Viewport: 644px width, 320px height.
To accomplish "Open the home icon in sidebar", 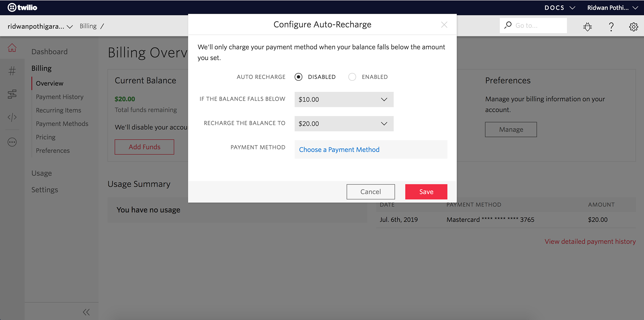I will click(12, 48).
